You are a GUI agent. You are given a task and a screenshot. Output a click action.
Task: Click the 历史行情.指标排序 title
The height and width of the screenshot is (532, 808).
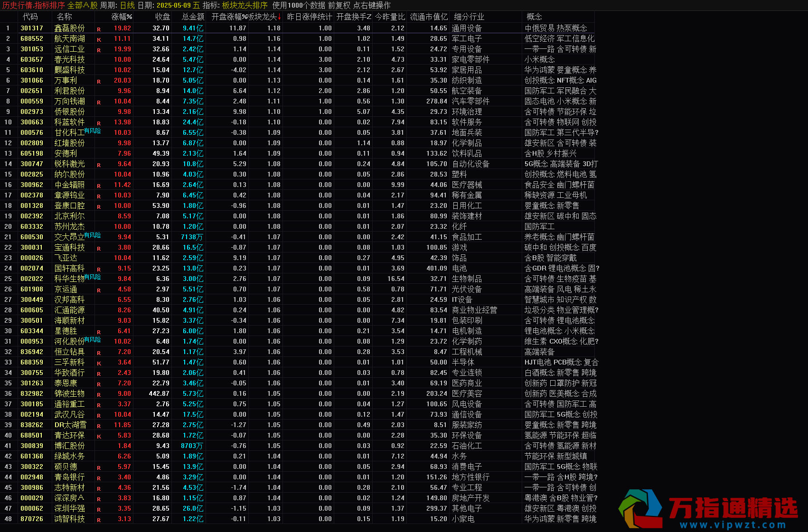(x=33, y=5)
